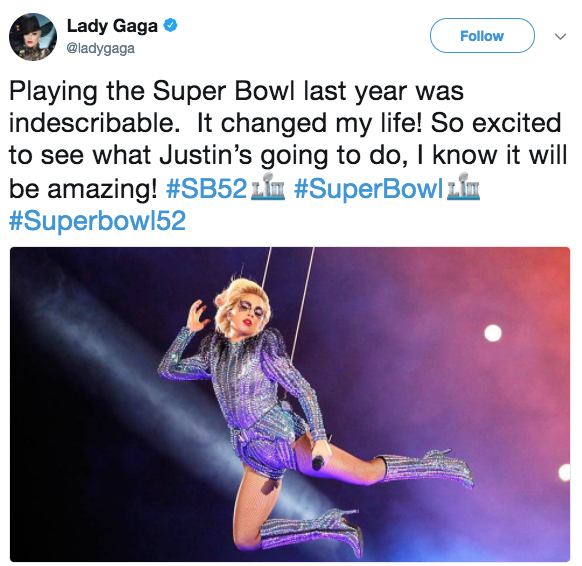This screenshot has width=582, height=566.
Task: Click the tweet text starting "Playing the Super Bowl"
Action: coord(288,156)
